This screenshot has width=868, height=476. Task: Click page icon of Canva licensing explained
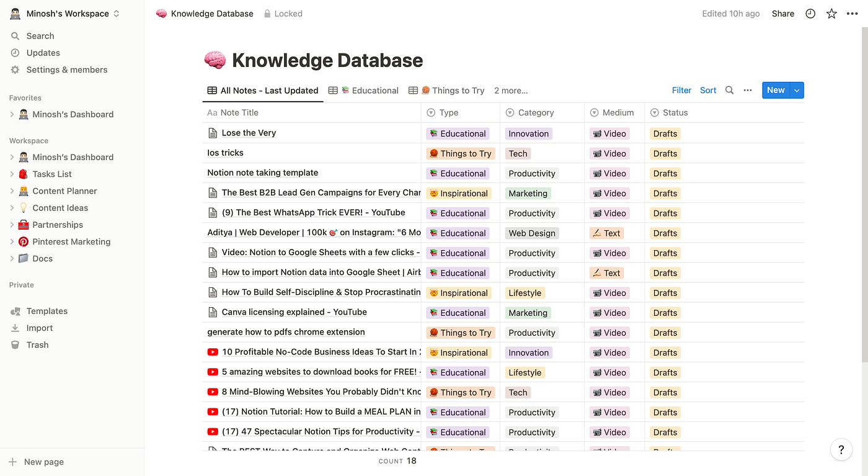213,312
